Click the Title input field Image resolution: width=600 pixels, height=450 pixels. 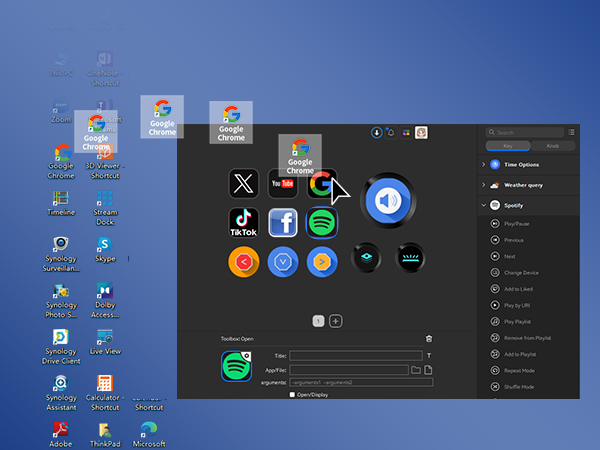point(356,355)
